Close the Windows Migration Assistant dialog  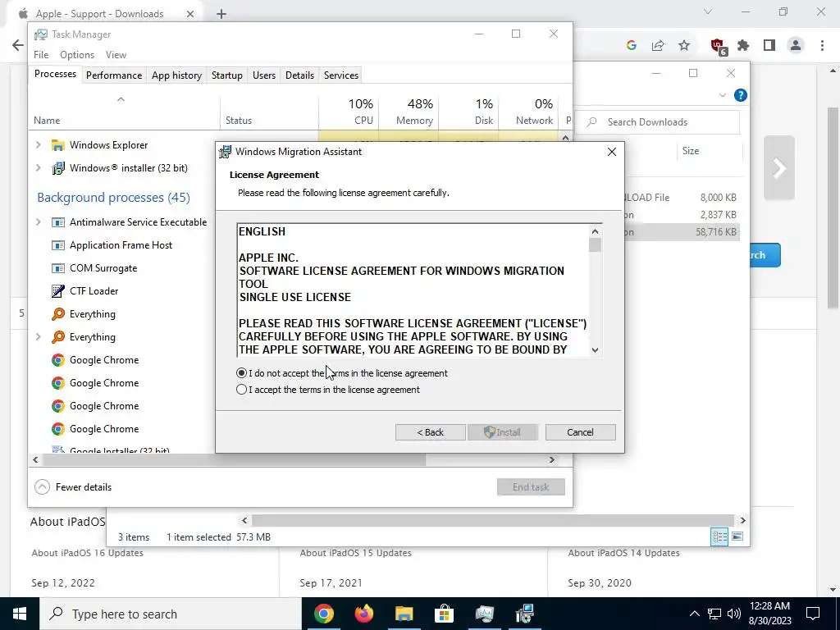[612, 152]
